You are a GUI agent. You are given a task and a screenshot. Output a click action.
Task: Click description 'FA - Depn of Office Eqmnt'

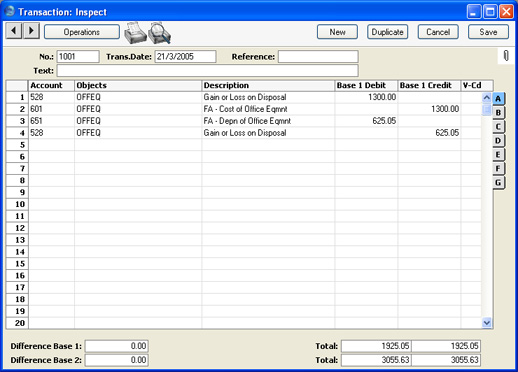(x=247, y=121)
